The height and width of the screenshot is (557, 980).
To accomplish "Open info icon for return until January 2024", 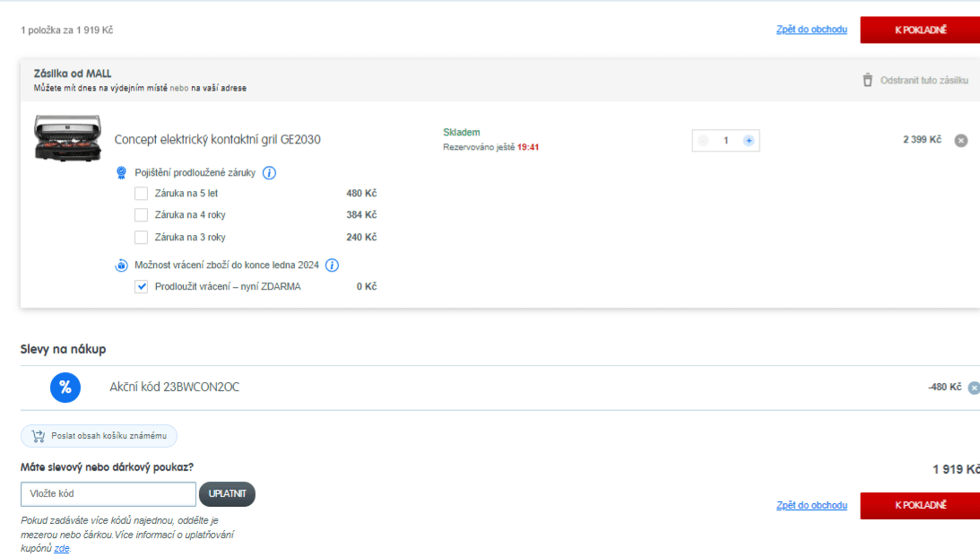I will 333,265.
